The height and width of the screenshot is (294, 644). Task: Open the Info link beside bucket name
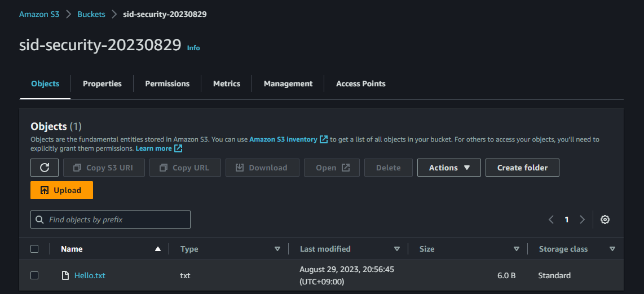(193, 48)
